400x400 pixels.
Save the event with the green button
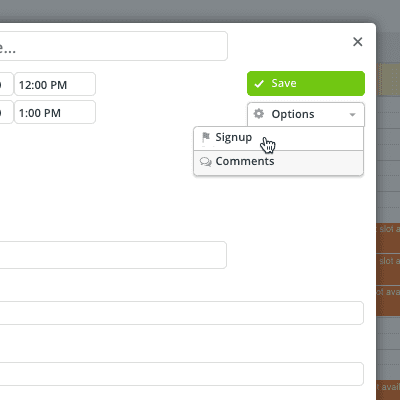click(306, 83)
